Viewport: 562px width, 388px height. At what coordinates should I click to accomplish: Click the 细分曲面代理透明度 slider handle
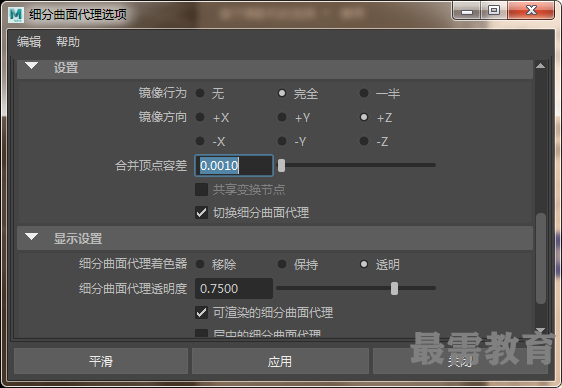coord(395,288)
